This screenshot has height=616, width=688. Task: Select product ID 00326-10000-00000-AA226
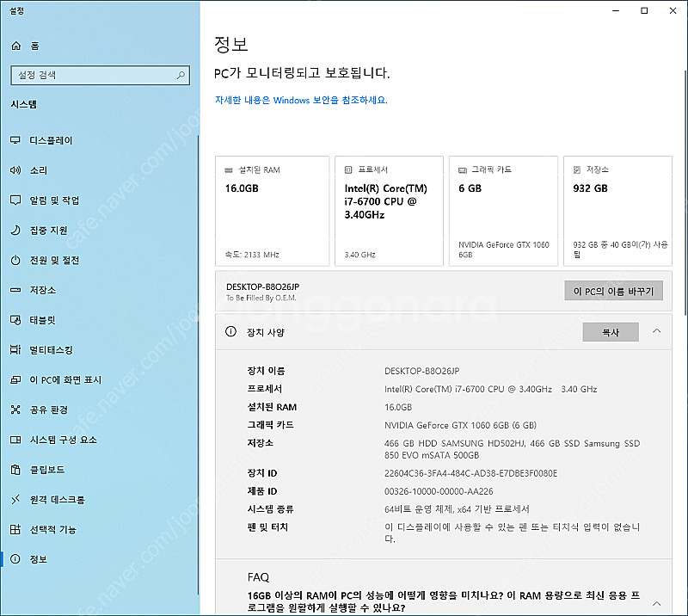[x=439, y=491]
